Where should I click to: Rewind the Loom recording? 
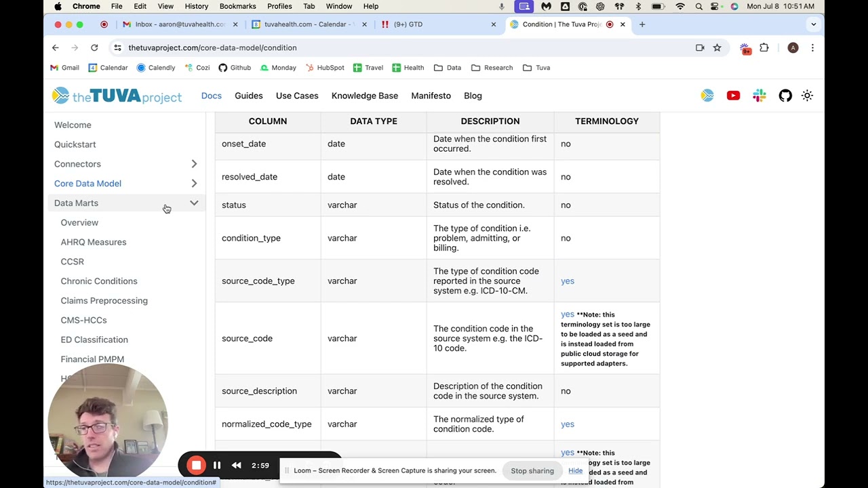click(237, 465)
